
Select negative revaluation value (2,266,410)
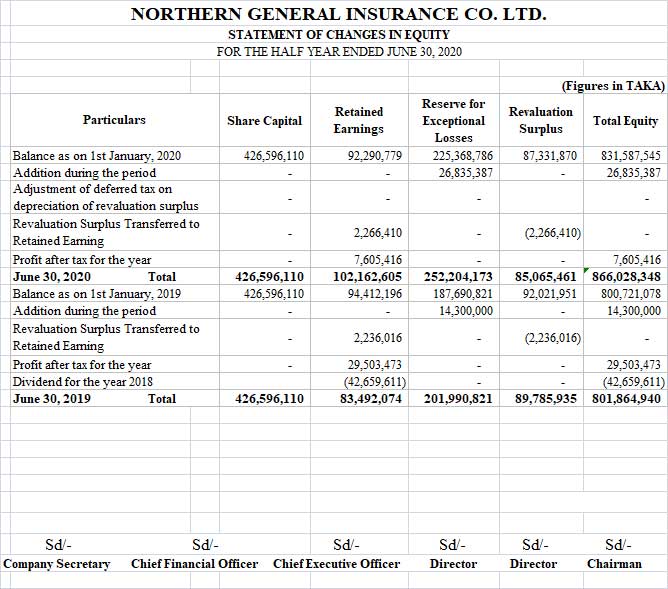[553, 233]
